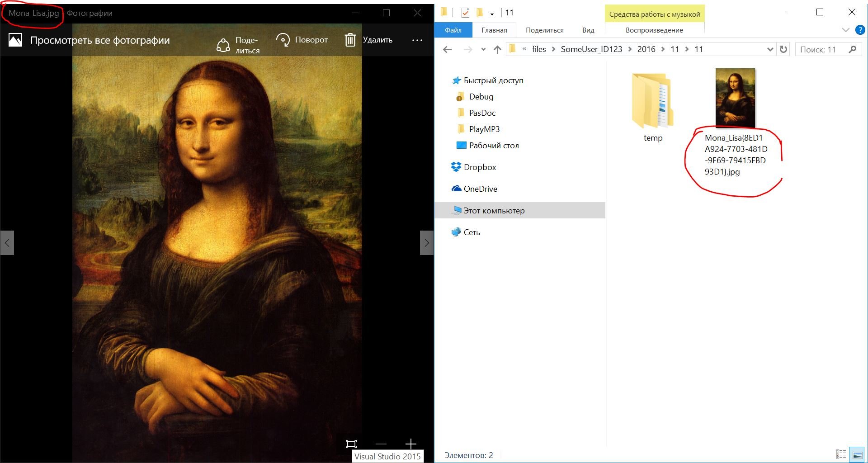868x463 pixels.
Task: Switch to large icons view in status bar
Action: click(x=857, y=455)
